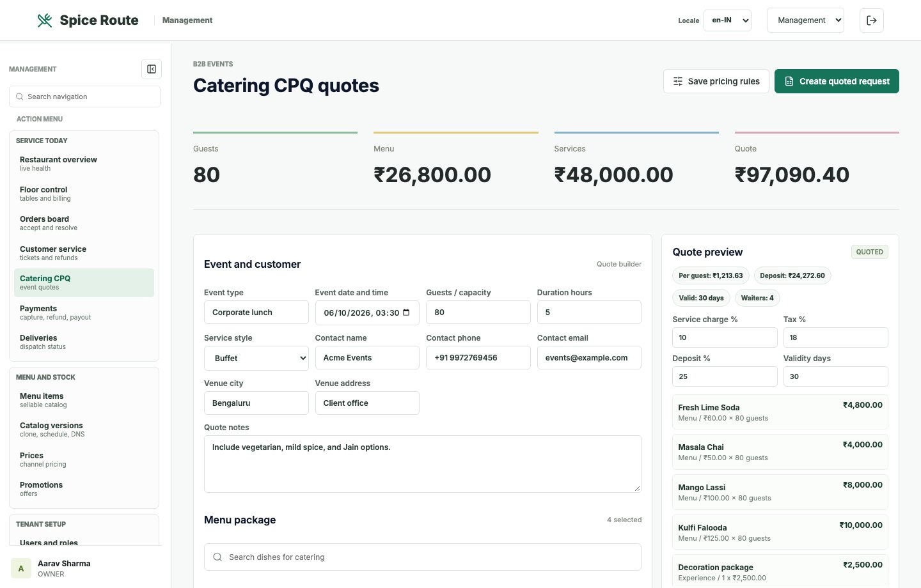The image size is (921, 588).
Task: Click the document icon on Create quoted request
Action: tap(789, 81)
